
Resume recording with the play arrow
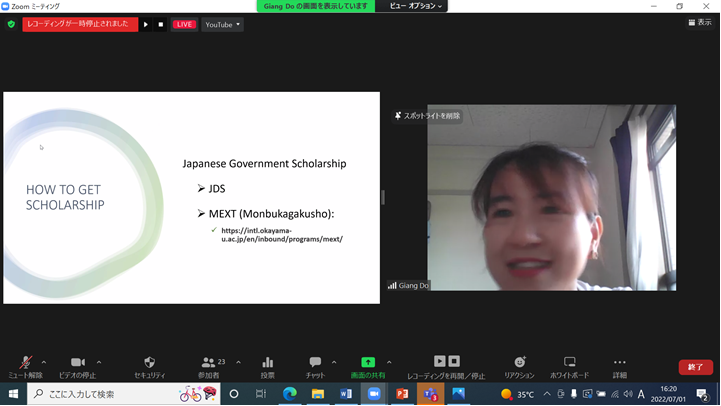146,24
